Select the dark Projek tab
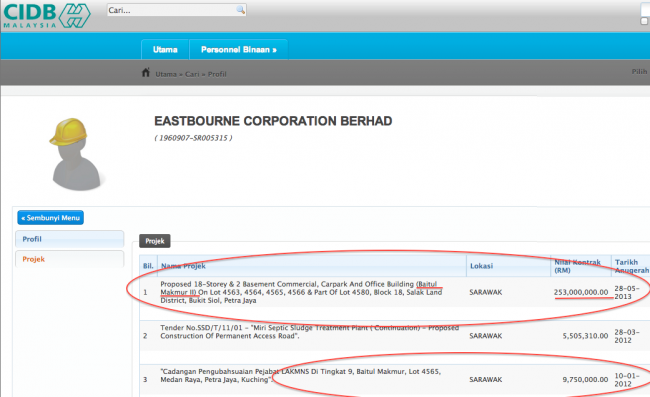 [x=155, y=241]
